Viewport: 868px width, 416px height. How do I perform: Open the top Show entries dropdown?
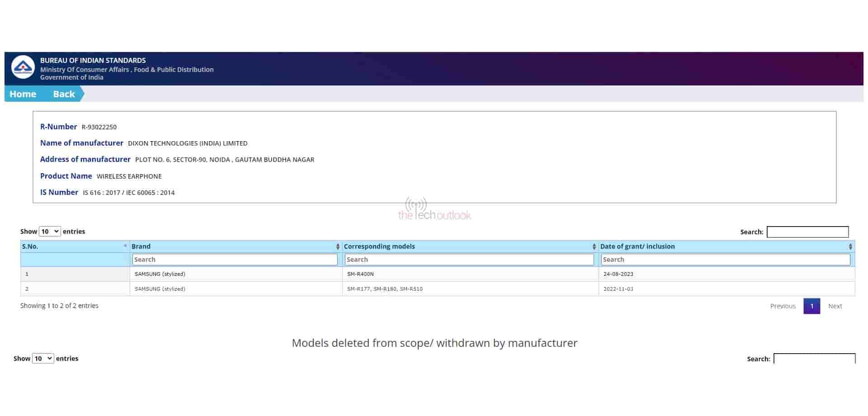point(50,232)
